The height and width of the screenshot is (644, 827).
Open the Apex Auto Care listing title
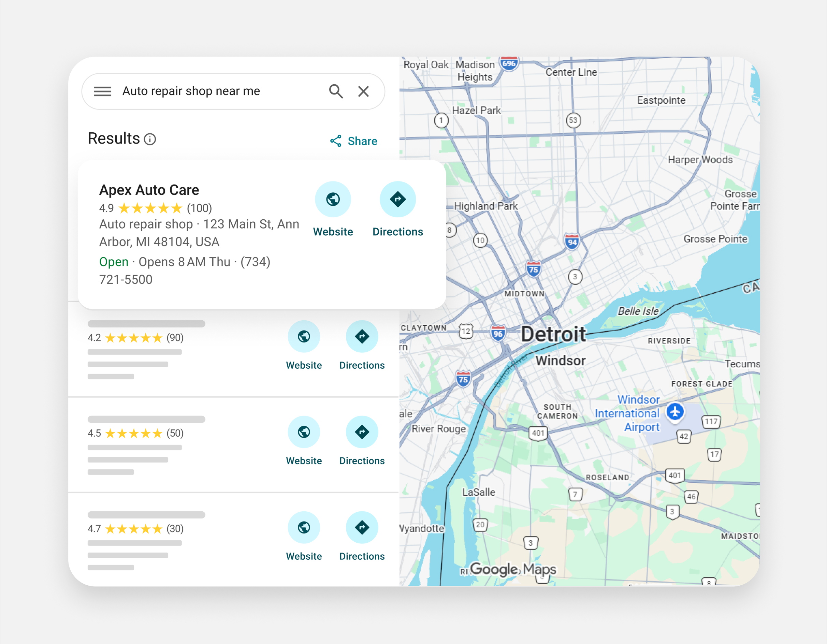click(x=149, y=190)
